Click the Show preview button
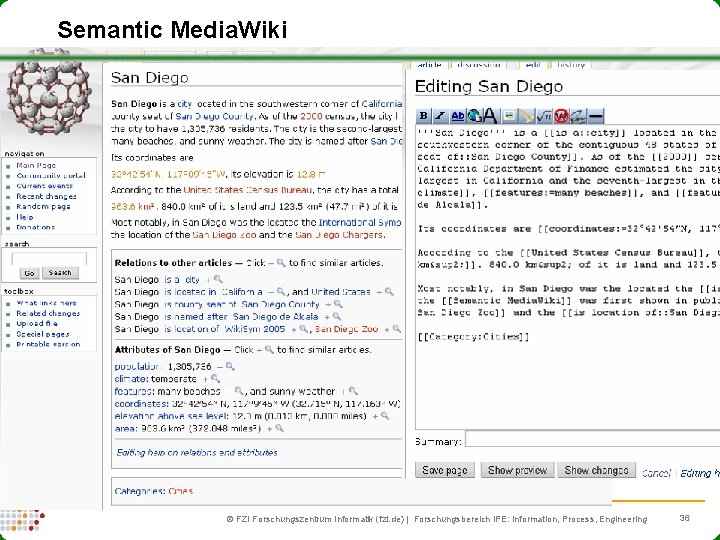This screenshot has width=720, height=540. pos(518,470)
